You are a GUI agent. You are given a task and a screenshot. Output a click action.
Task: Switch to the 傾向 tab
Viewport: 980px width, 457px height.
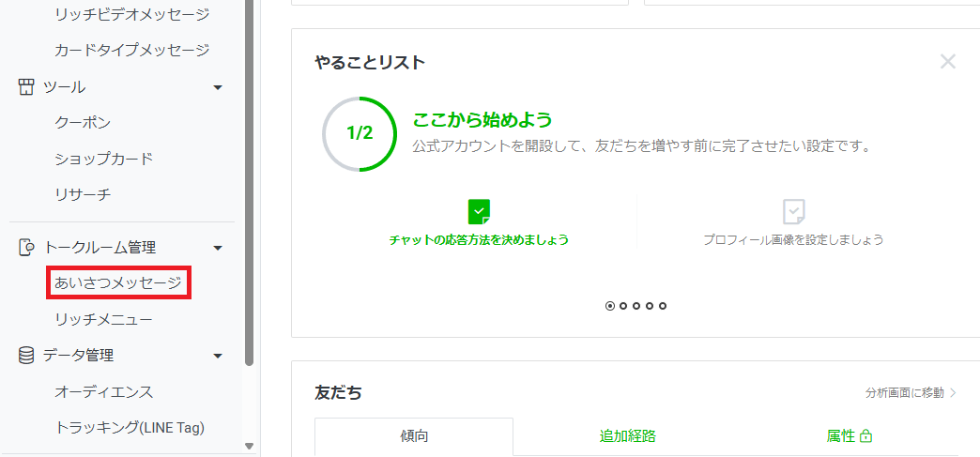[x=414, y=436]
